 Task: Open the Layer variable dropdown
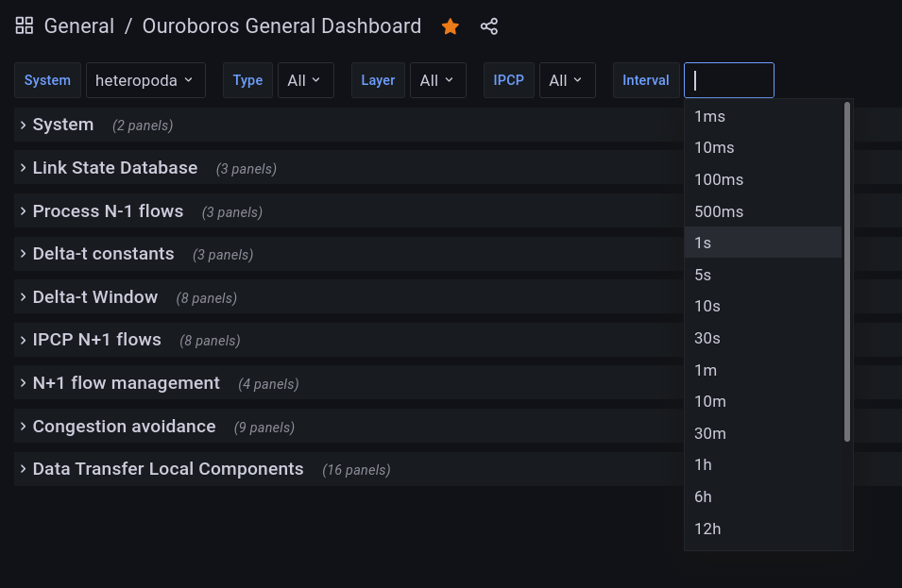(437, 80)
